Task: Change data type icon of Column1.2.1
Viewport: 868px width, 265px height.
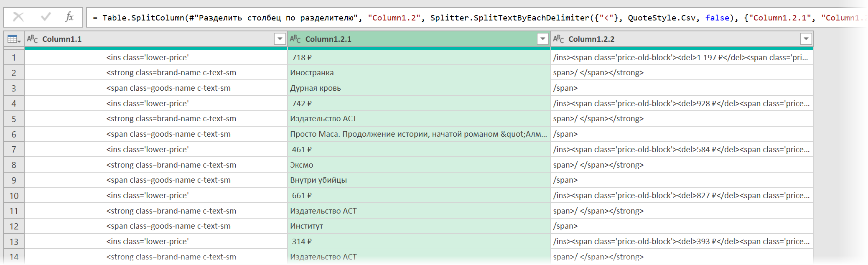Action: click(x=295, y=39)
